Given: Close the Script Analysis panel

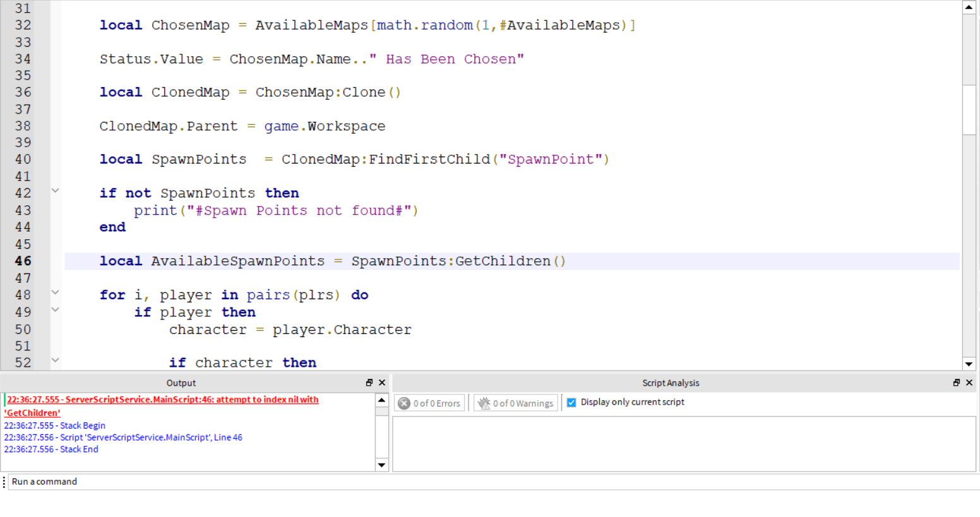Looking at the screenshot, I should pyautogui.click(x=969, y=383).
